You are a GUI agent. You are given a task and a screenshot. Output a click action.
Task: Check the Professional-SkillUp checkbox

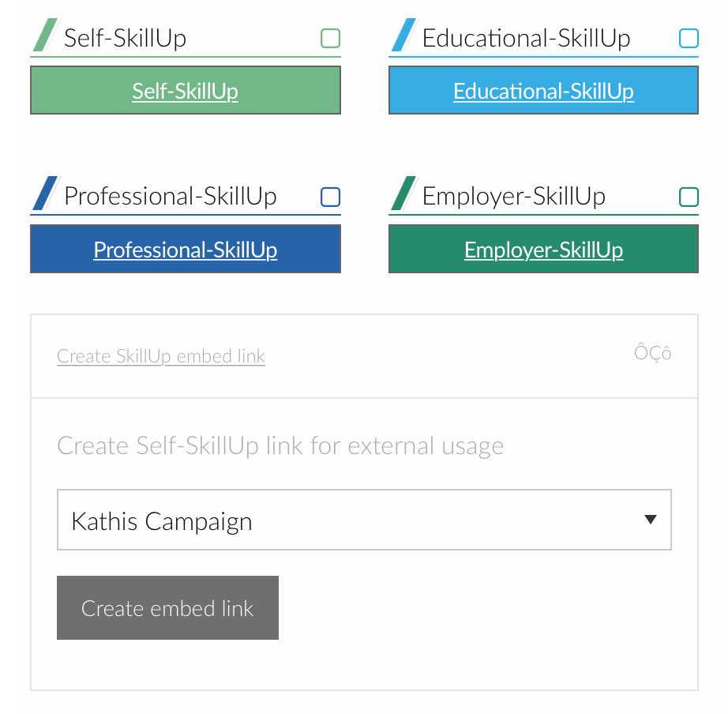click(330, 197)
